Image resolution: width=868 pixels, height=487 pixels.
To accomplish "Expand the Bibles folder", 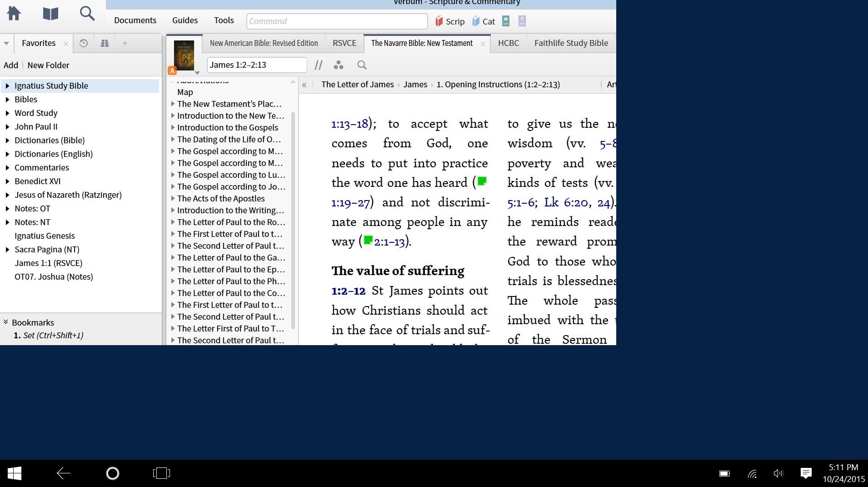I will tap(7, 99).
